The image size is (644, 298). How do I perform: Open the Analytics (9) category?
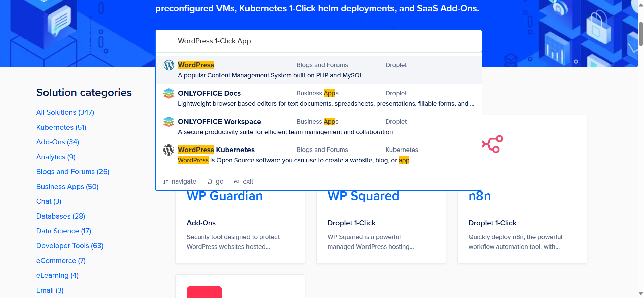click(56, 157)
